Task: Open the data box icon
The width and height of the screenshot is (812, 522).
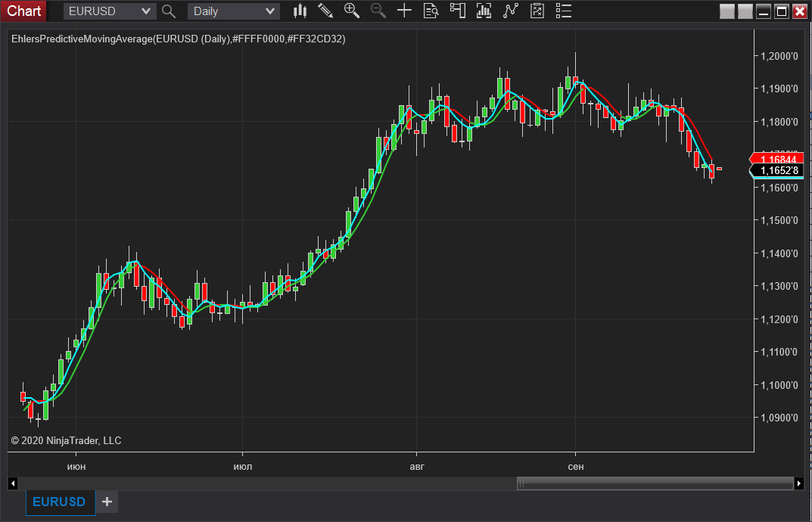Action: (430, 11)
